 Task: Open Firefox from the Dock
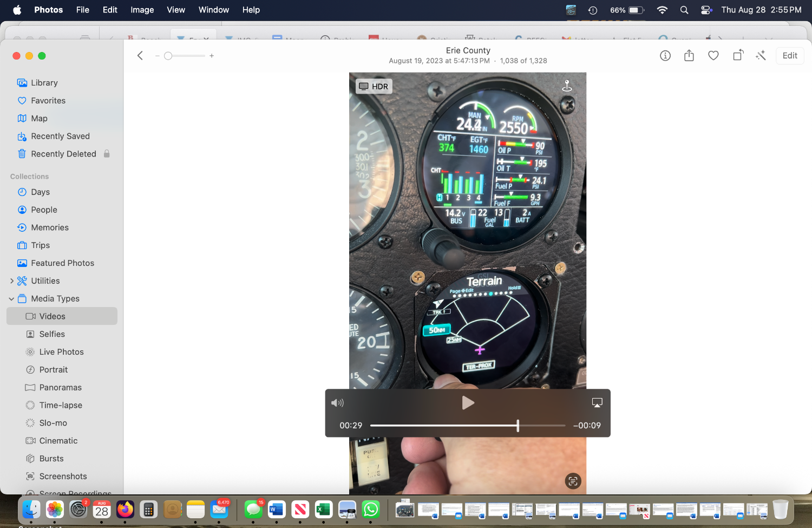pyautogui.click(x=125, y=510)
